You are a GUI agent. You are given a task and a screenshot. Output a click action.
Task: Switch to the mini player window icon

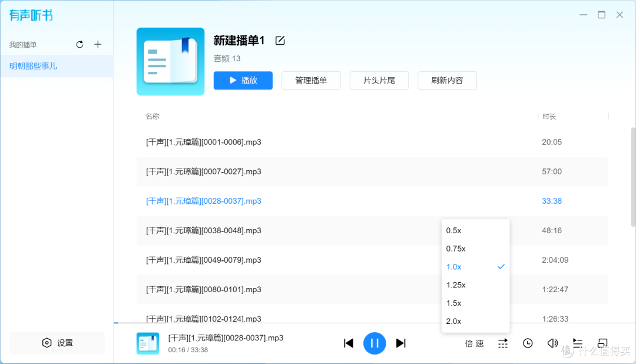[x=602, y=343]
